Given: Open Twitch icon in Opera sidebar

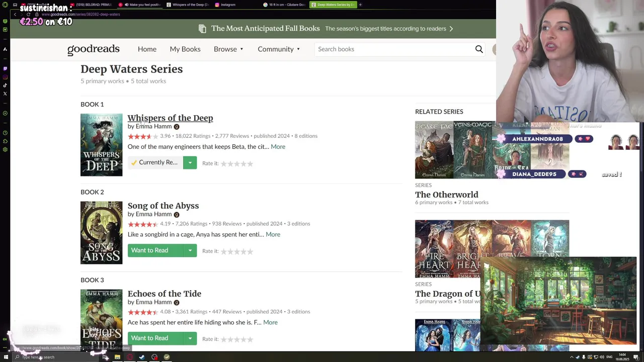Looking at the screenshot, I should tap(5, 68).
